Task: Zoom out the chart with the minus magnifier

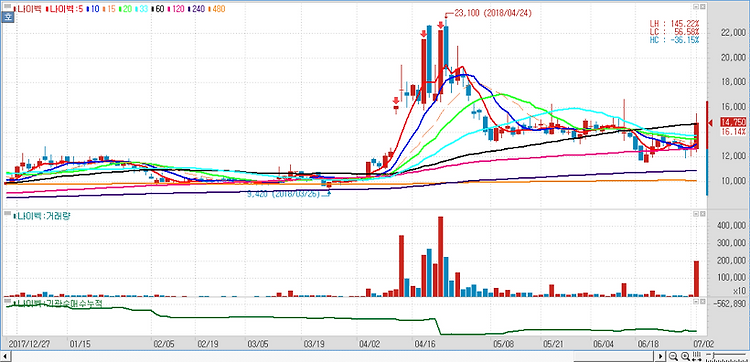Action: [x=673, y=356]
